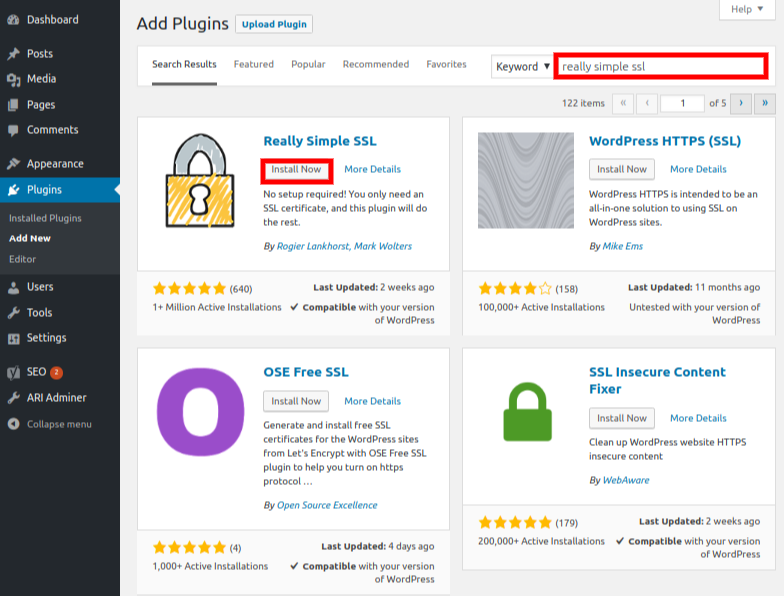This screenshot has width=784, height=596.
Task: Click the Pages icon in sidebar
Action: click(14, 105)
